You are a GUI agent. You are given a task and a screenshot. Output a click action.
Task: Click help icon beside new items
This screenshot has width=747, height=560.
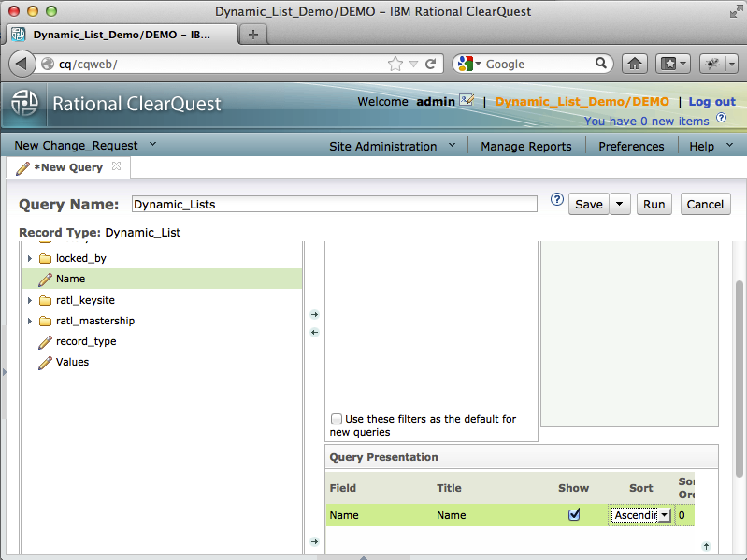click(x=721, y=118)
